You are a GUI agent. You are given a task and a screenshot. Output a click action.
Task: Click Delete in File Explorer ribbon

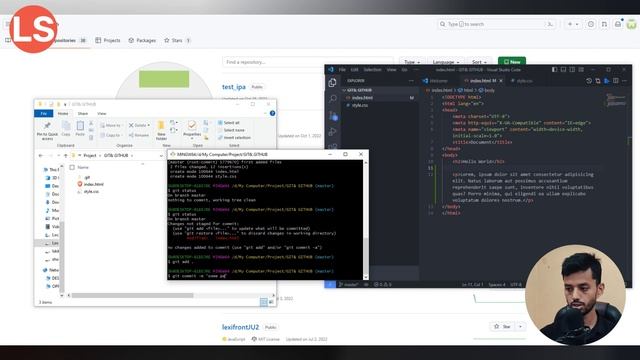[139, 125]
